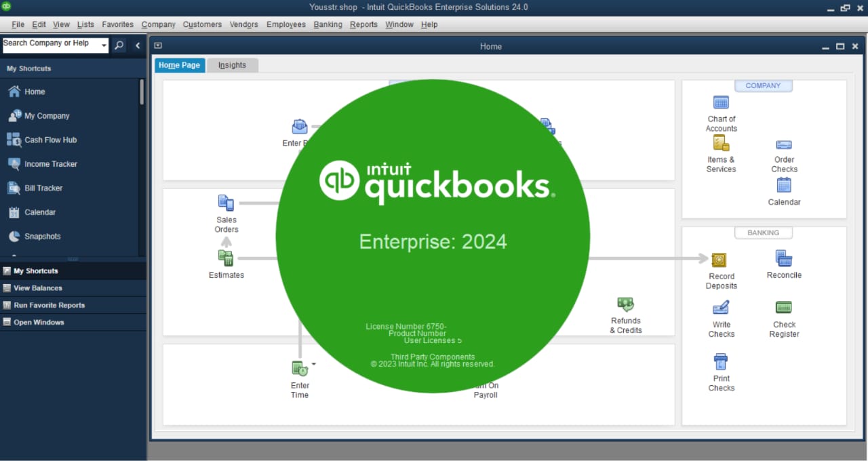
Task: Click the Items & Services icon
Action: tap(721, 143)
